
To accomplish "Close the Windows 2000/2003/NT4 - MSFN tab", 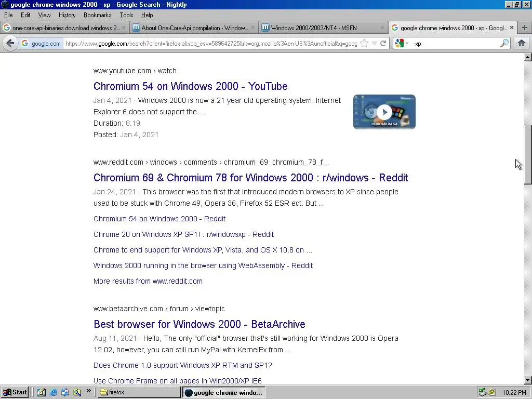I will pyautogui.click(x=382, y=28).
